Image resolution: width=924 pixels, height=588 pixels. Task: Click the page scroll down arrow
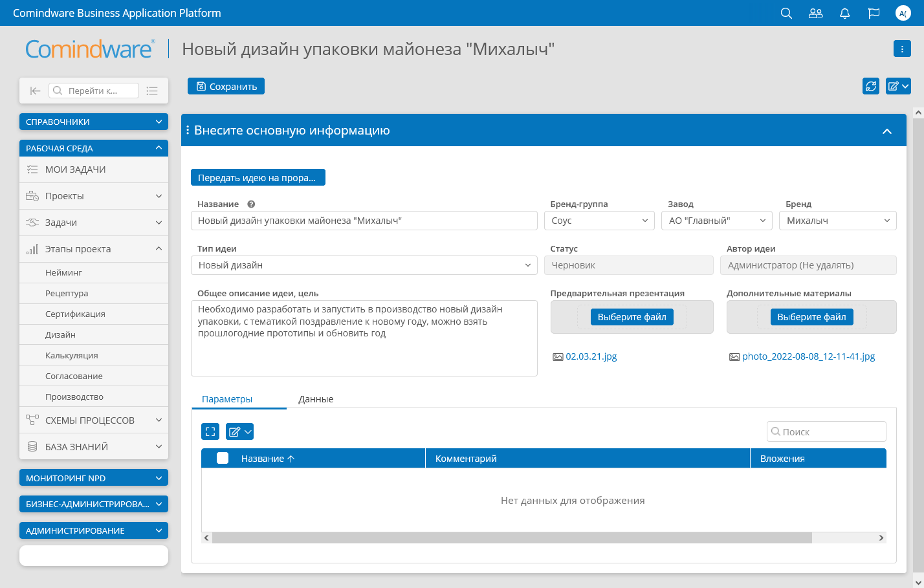(918, 582)
